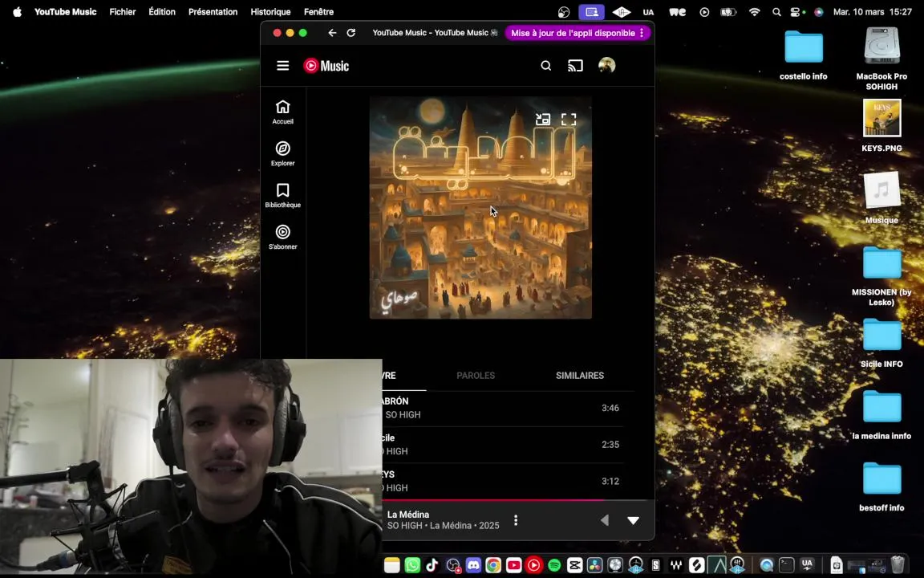The height and width of the screenshot is (578, 924).
Task: Open three-dot menu for La Médina track
Action: pyautogui.click(x=516, y=520)
